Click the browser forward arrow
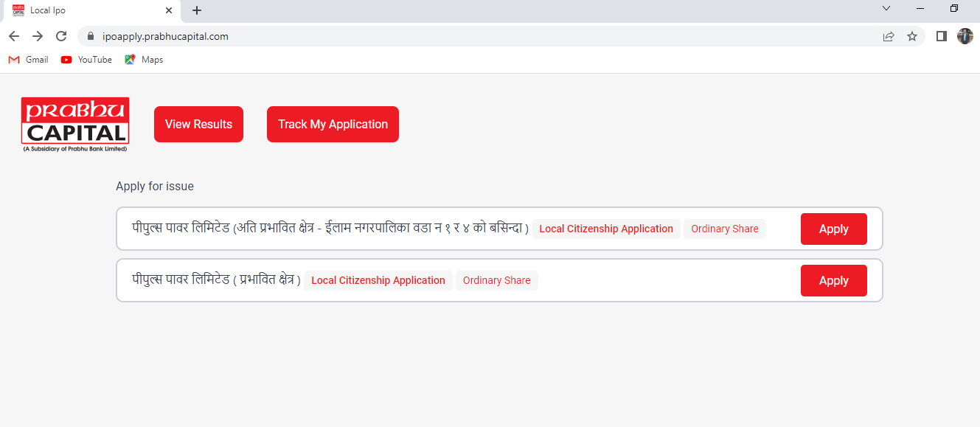 click(38, 36)
